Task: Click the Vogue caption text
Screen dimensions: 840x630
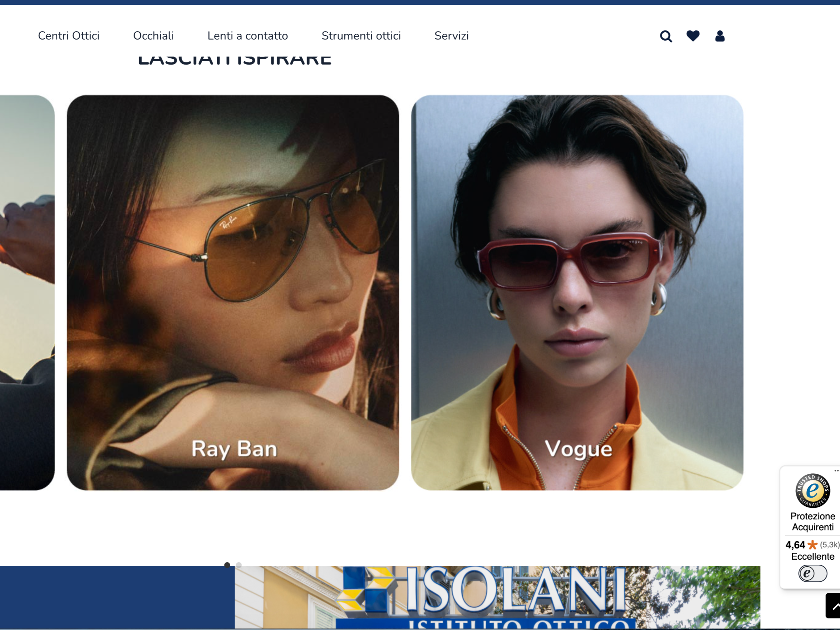Action: tap(578, 449)
